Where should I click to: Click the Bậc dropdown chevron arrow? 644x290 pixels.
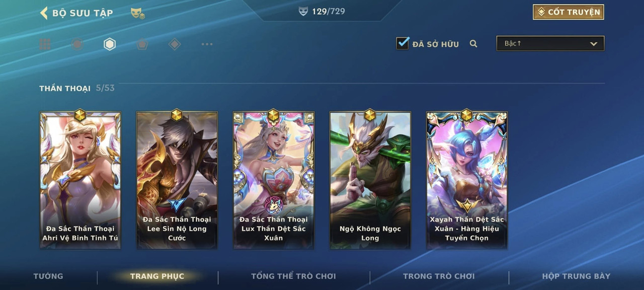click(594, 44)
